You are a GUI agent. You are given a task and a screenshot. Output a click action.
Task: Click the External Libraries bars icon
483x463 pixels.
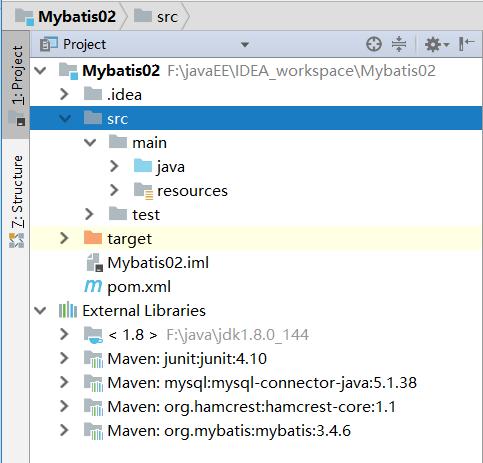click(x=68, y=310)
